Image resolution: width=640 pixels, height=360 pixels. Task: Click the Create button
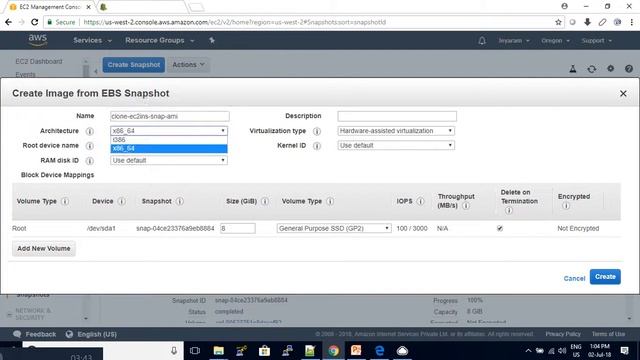coord(605,277)
